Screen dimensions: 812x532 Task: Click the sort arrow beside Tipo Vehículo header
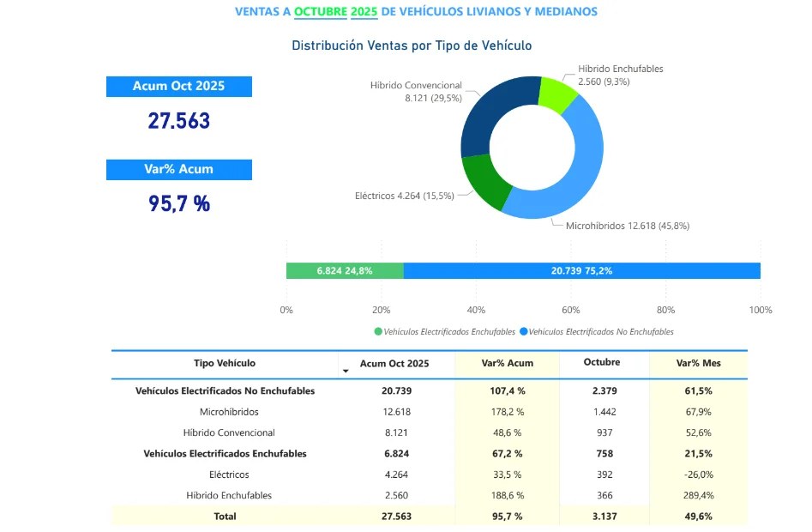(346, 371)
